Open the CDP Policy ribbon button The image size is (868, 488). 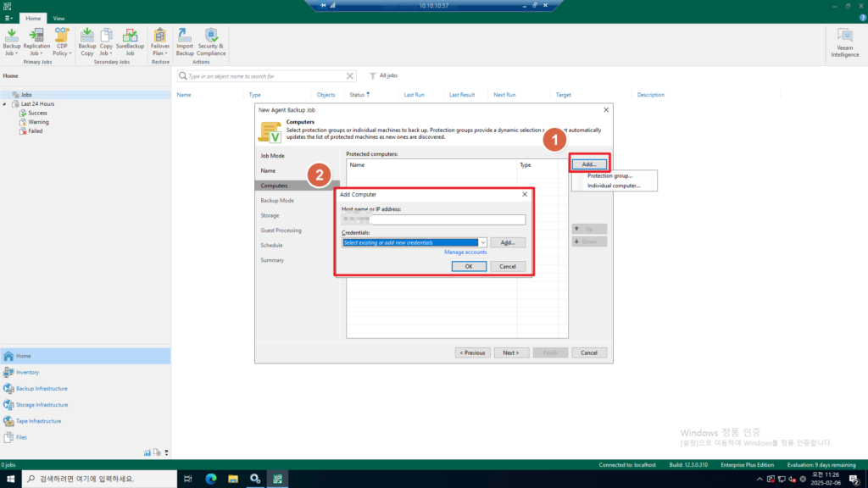pyautogui.click(x=62, y=42)
